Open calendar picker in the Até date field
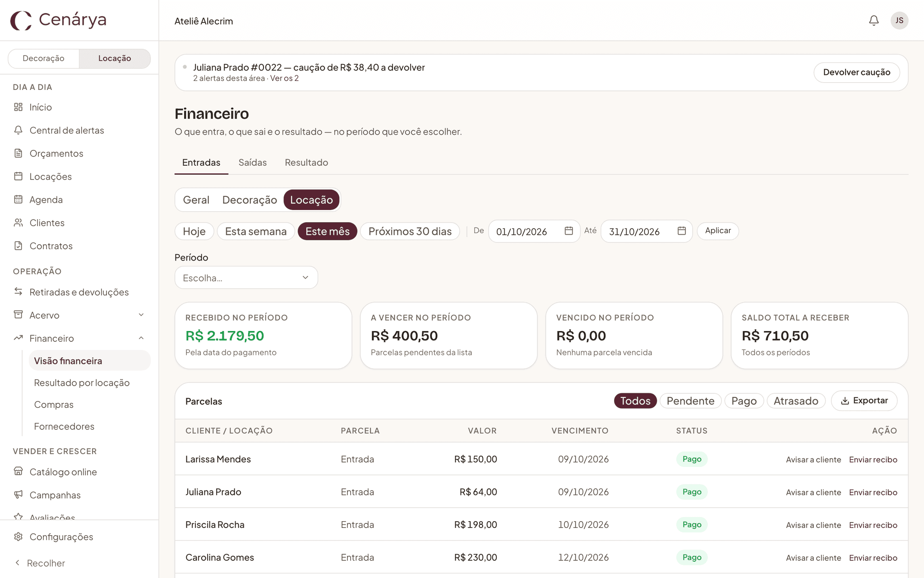 (681, 231)
